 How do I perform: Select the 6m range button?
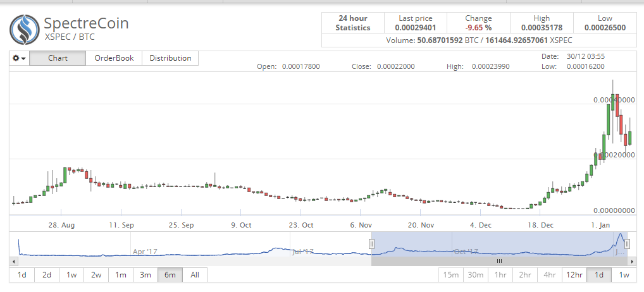click(170, 275)
